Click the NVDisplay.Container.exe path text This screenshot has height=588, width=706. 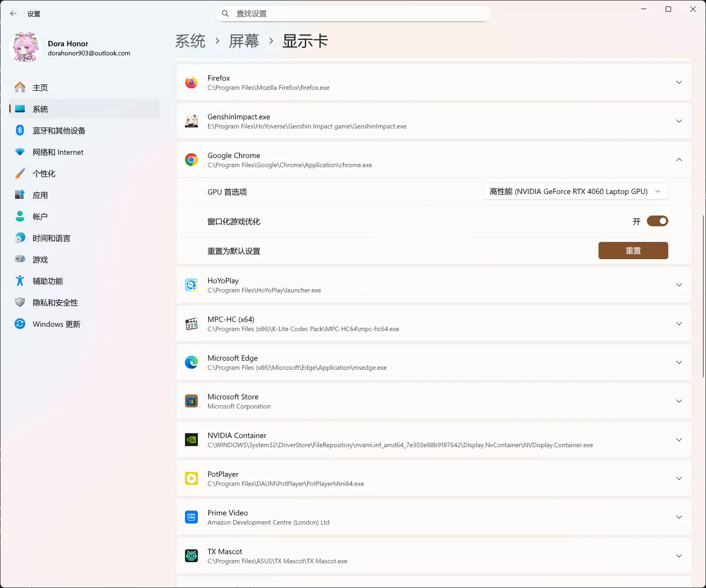[x=400, y=445]
